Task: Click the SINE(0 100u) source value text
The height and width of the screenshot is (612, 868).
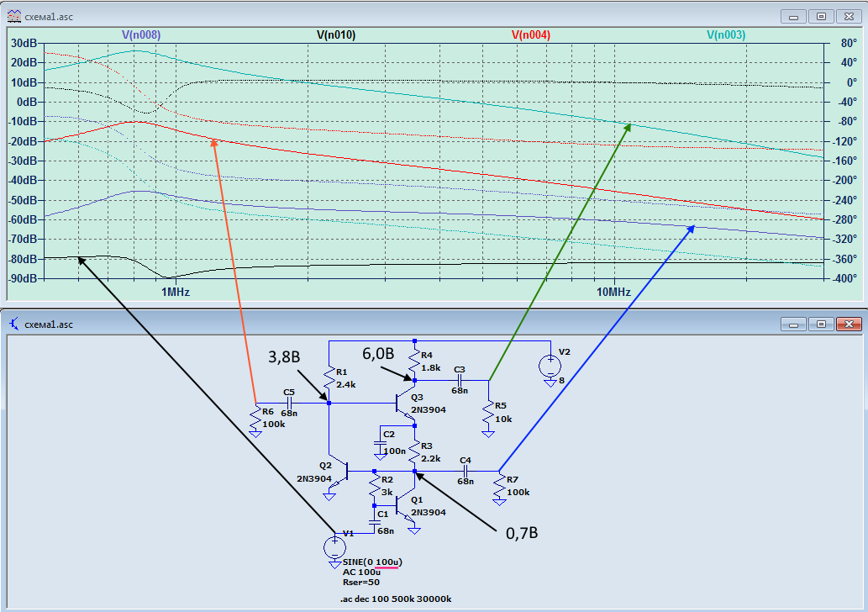Action: pyautogui.click(x=372, y=562)
